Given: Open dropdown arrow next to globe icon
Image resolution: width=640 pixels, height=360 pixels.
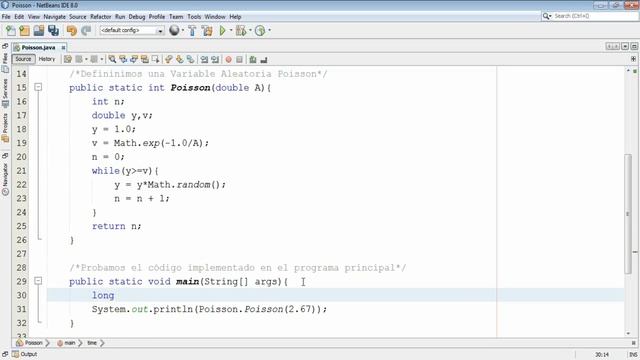Looking at the screenshot, I should coord(182,30).
